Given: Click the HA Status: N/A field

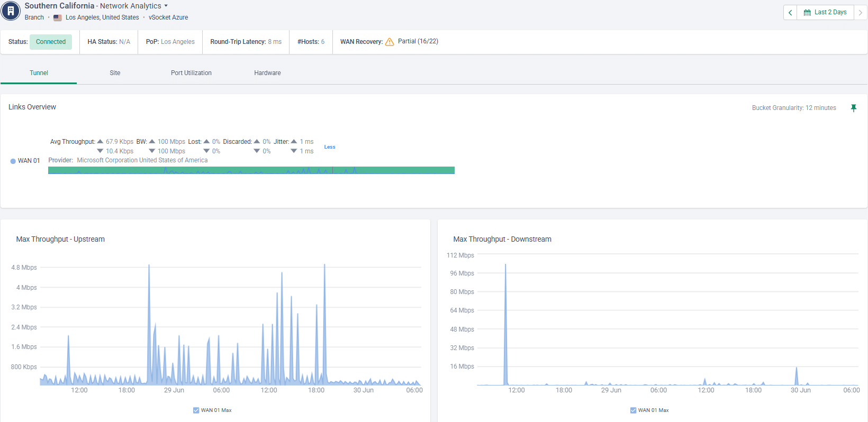Looking at the screenshot, I should coord(109,42).
